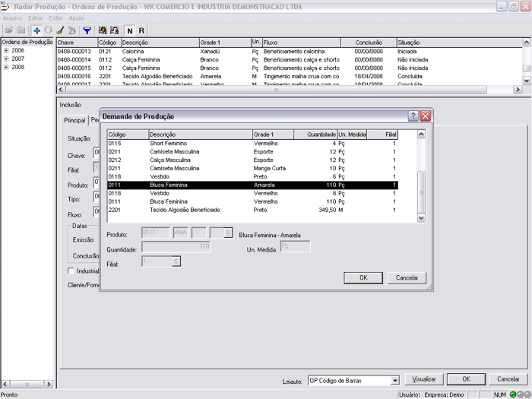The height and width of the screenshot is (399, 532).
Task: Open the Leiaute dropdown list
Action: tap(394, 380)
